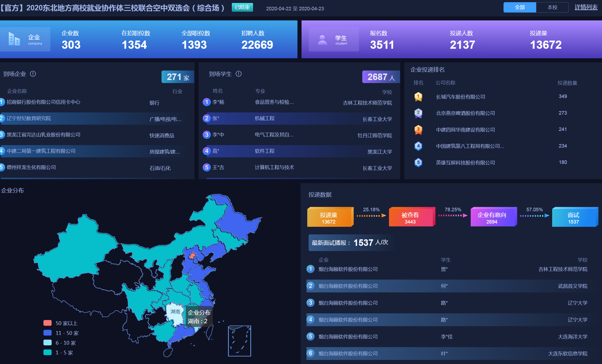Screen dimensions: 602x364
Task: Open the 详情列表 link
Action: [586, 7]
